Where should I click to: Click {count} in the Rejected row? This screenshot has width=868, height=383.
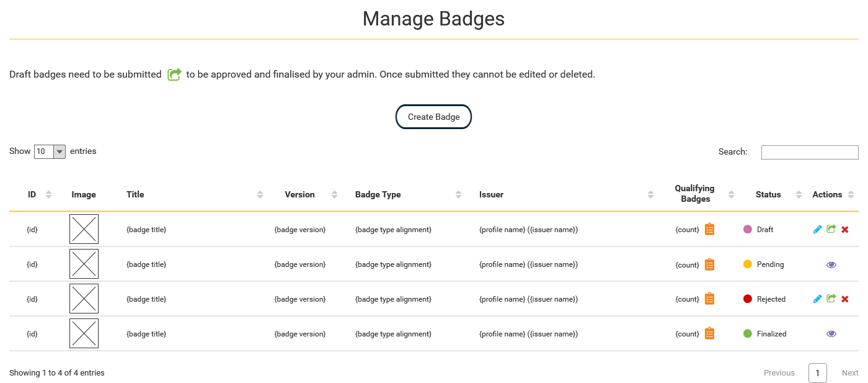[x=687, y=299]
